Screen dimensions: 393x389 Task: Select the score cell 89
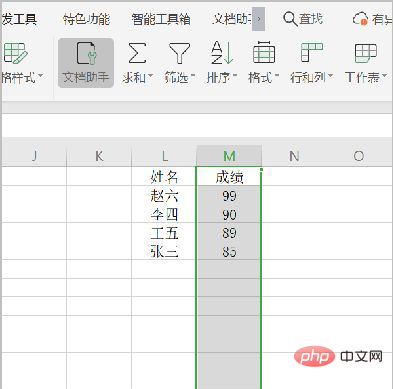pos(229,232)
